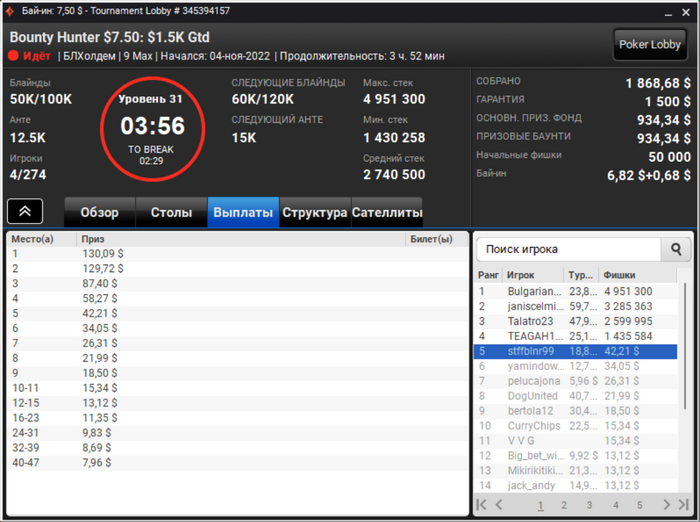Jump to last page of player list
Screen dimensions: 700x522
(683, 505)
